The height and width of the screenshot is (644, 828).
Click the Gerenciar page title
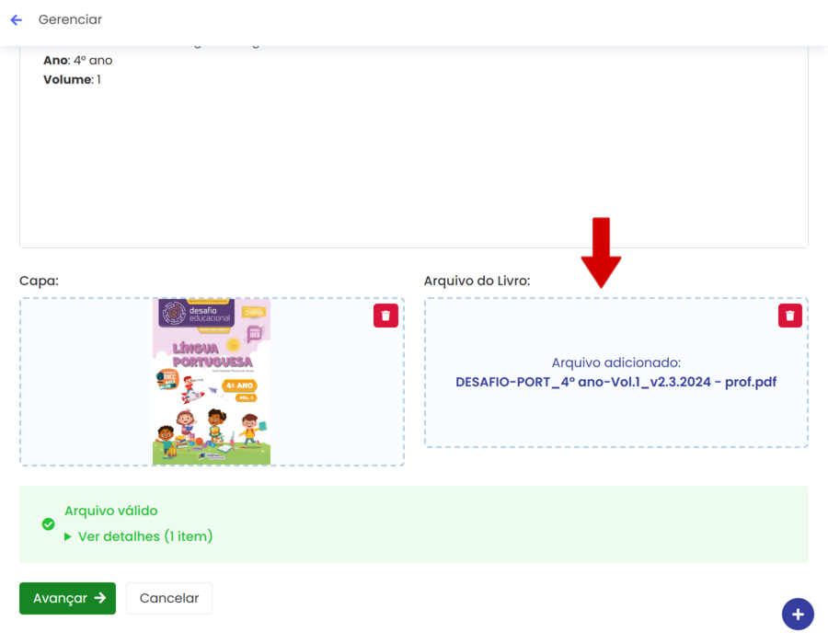[x=70, y=19]
